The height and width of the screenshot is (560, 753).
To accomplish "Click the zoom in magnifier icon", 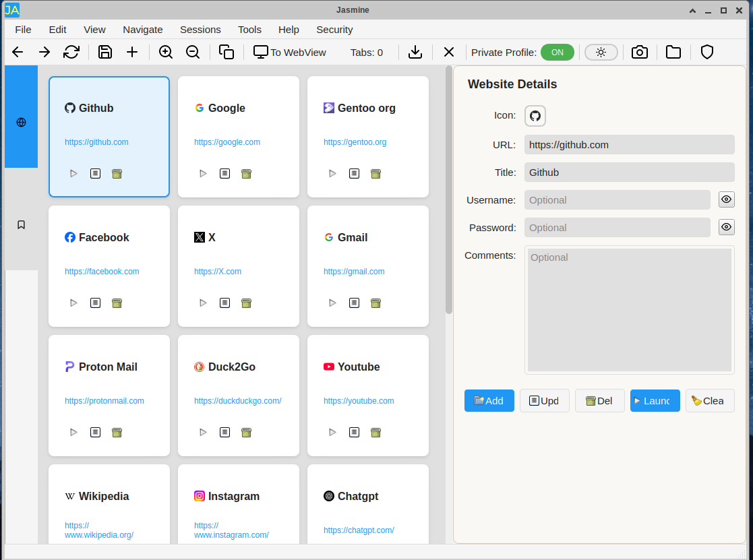I will click(166, 52).
